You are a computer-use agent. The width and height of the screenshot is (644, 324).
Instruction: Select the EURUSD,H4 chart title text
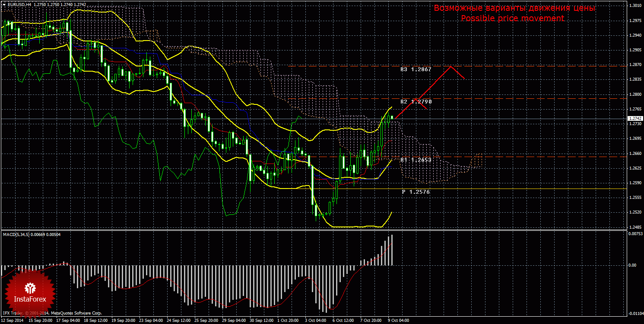[x=19, y=4]
